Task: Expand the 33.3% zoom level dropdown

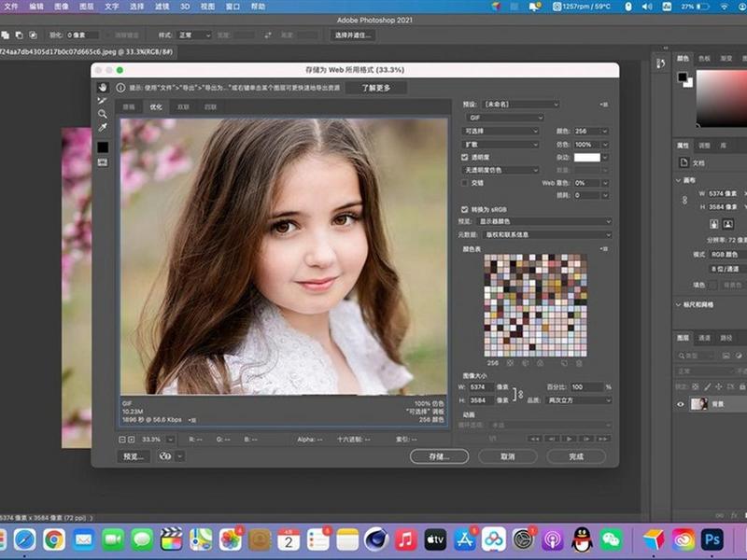Action: [x=170, y=440]
